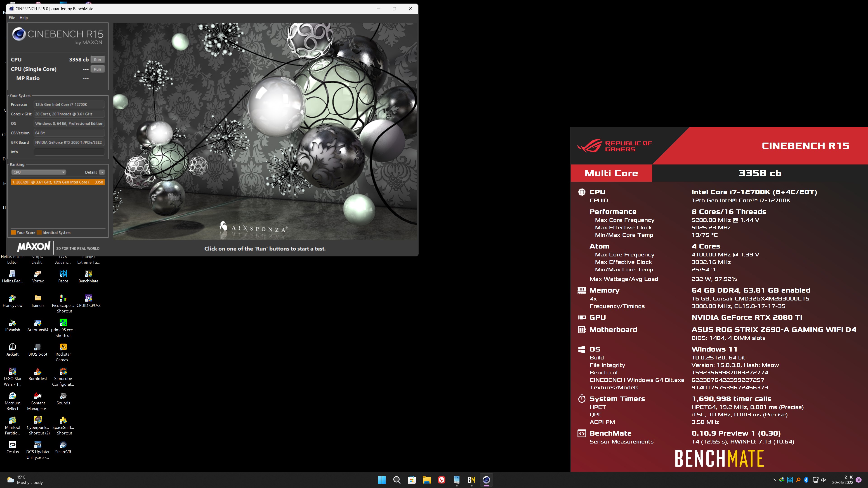
Task: Open the Rockstar Games launcher shortcut
Action: point(63,352)
